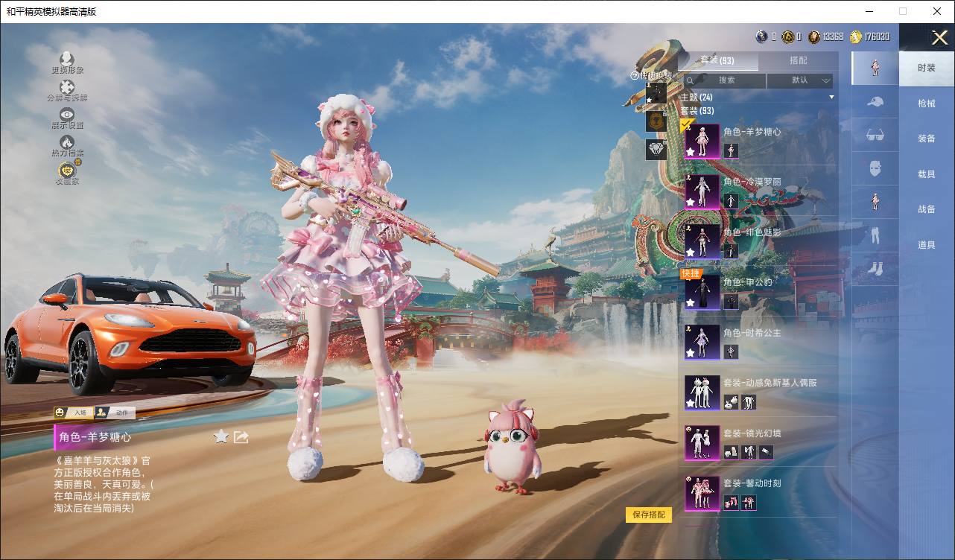Viewport: 955px width, 560px height.
Task: Open the 分解与拆解 dismantle icon
Action: click(x=67, y=87)
